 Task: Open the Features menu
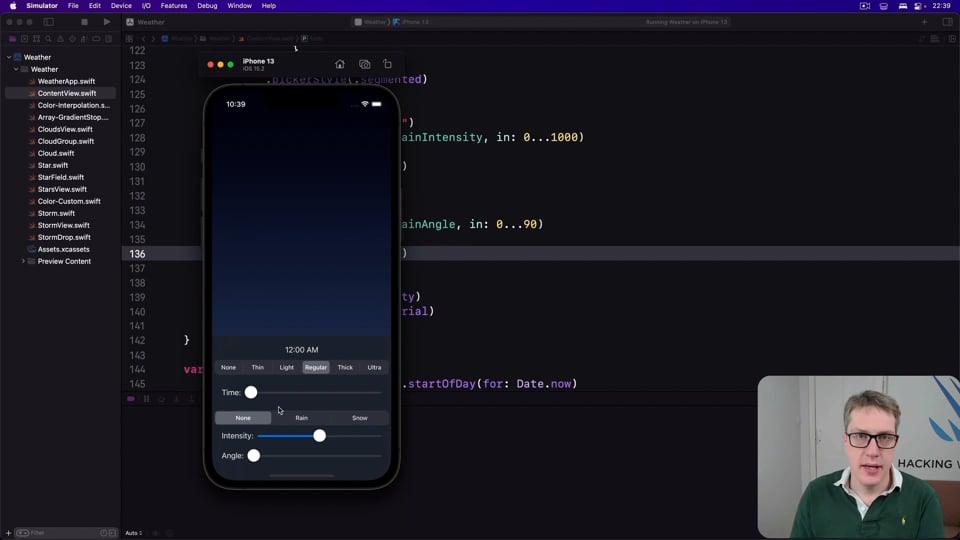tap(174, 6)
